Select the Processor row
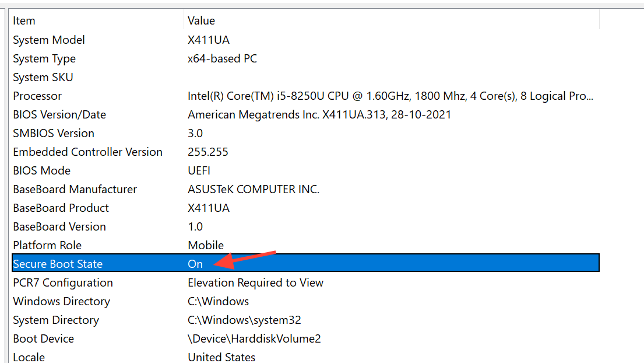Image resolution: width=644 pixels, height=363 pixels. [x=37, y=96]
